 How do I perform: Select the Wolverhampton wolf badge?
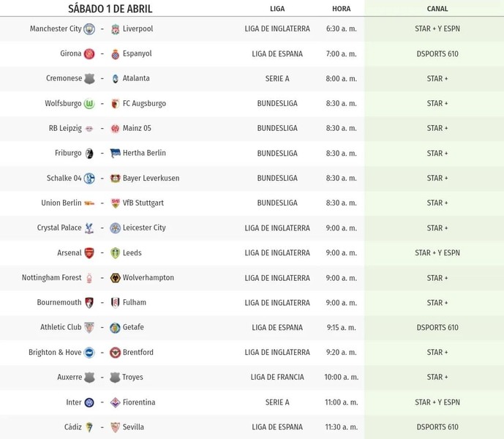coord(115,278)
